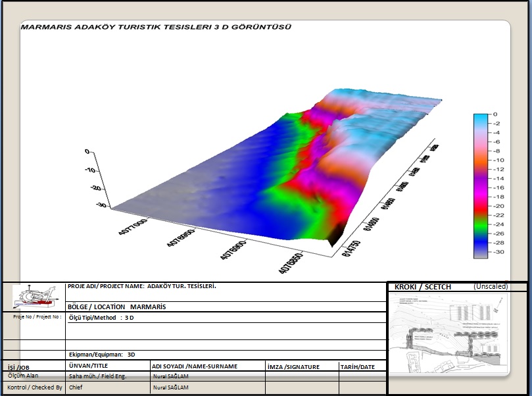Select the Saha müh. / Field Eng. cell
The image size is (532, 396).
pos(97,376)
